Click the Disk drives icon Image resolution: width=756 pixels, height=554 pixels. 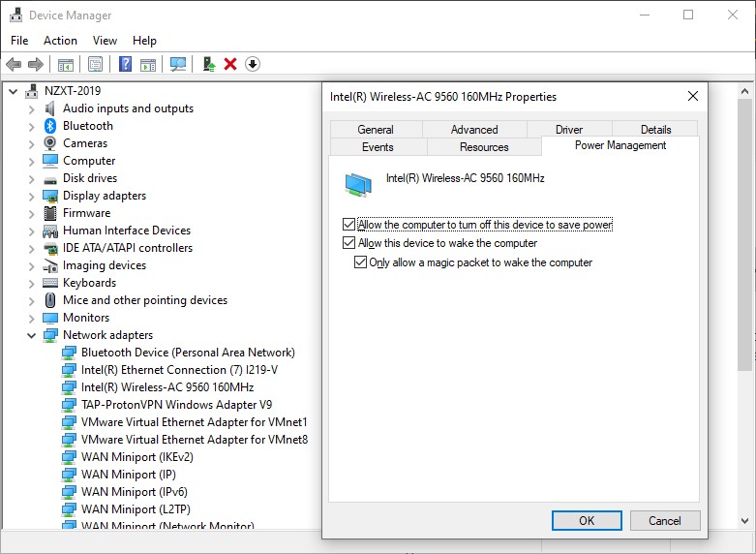coord(50,181)
